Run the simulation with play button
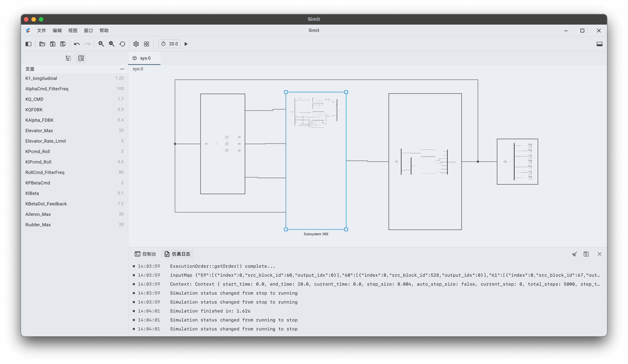Screen dimensions: 628x364 186,44
